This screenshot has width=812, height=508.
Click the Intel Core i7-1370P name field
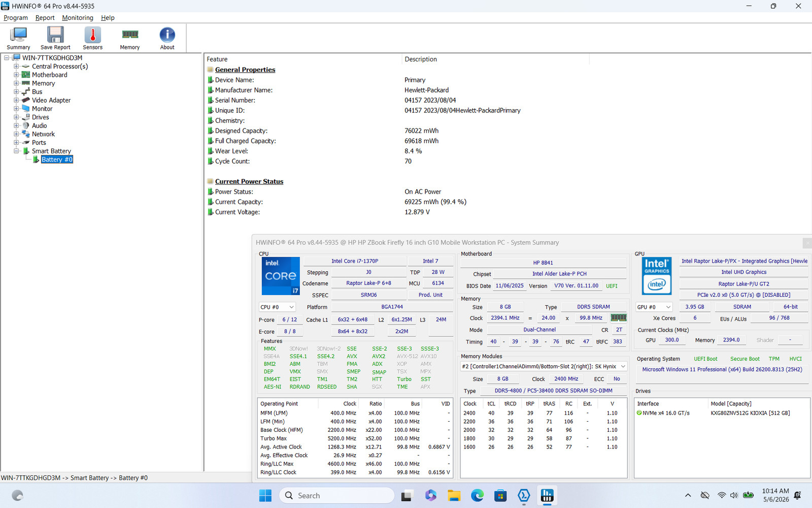(355, 261)
